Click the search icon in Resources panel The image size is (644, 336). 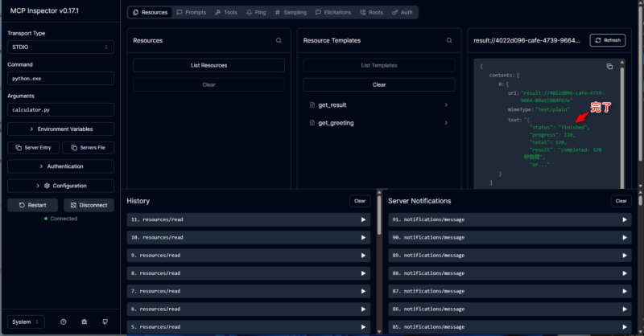[279, 40]
